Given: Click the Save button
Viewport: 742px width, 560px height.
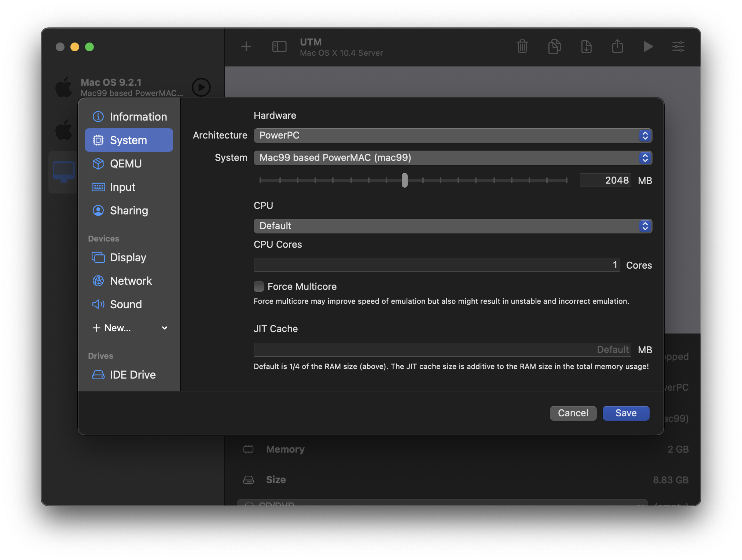Looking at the screenshot, I should (625, 413).
